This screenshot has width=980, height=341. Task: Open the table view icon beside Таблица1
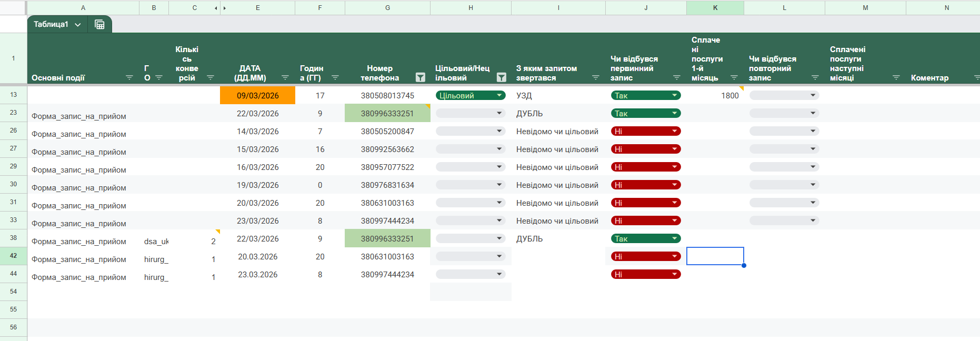coord(99,24)
